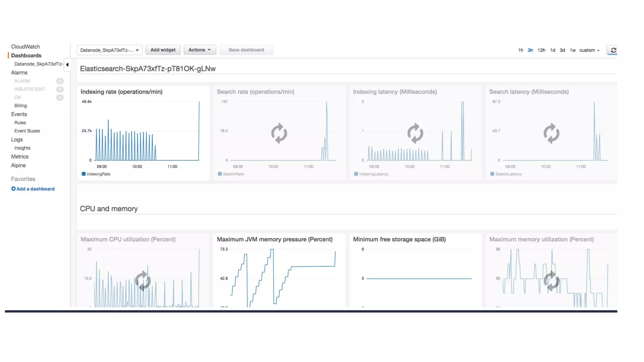The height and width of the screenshot is (362, 644).
Task: Open the Actions dropdown menu
Action: click(199, 50)
